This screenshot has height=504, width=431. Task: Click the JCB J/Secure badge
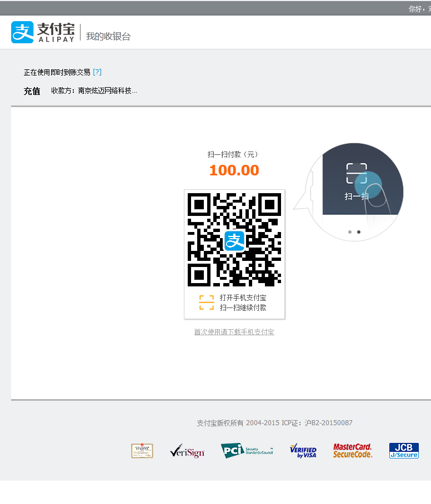404,451
